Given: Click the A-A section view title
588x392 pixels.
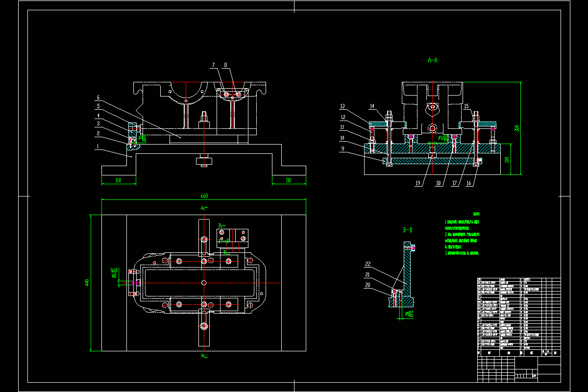Looking at the screenshot, I should [433, 61].
